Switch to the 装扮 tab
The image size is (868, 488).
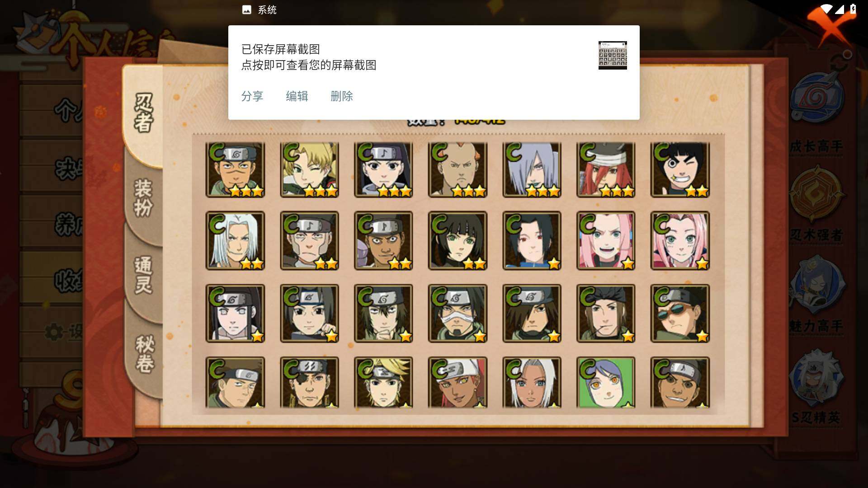tap(143, 198)
